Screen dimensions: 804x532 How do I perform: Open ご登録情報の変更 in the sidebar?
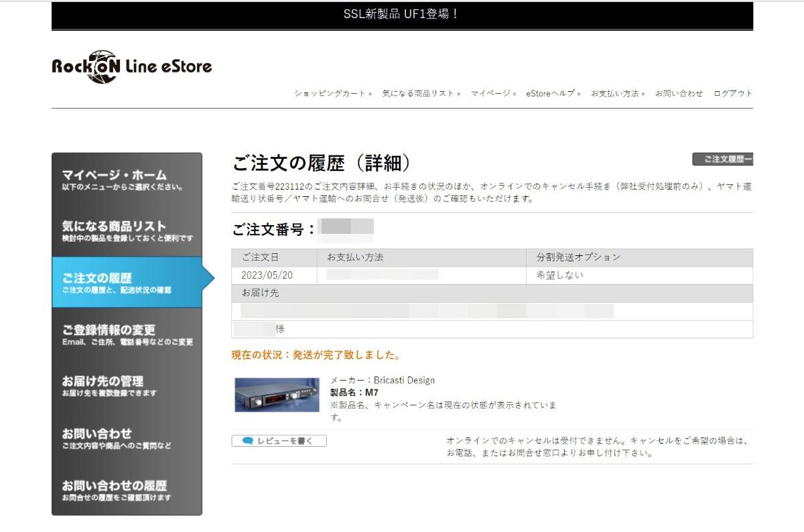coord(127,334)
